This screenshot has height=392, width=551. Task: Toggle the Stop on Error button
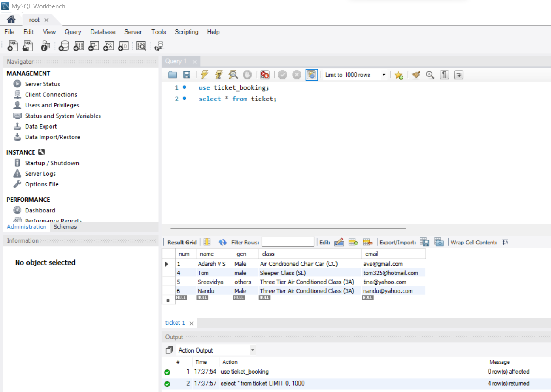(265, 75)
